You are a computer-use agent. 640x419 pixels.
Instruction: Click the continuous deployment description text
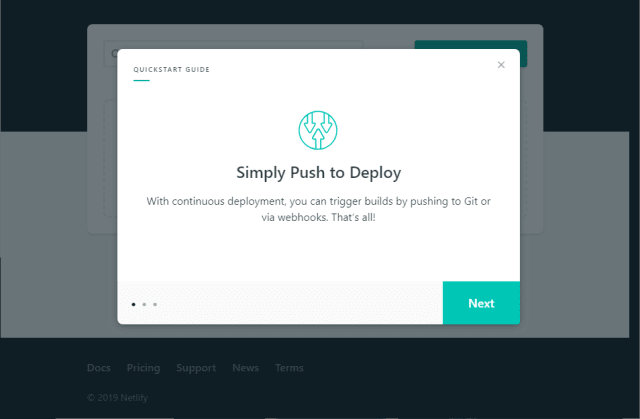[318, 209]
